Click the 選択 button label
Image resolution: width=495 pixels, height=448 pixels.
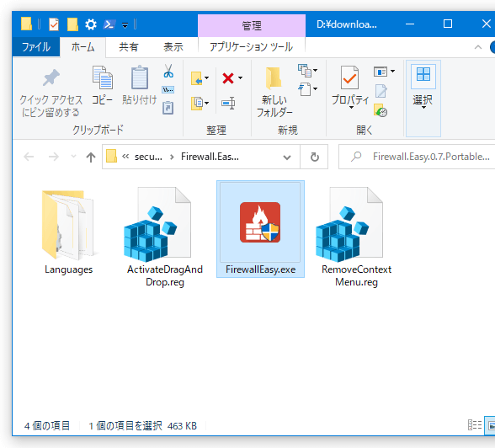(423, 100)
